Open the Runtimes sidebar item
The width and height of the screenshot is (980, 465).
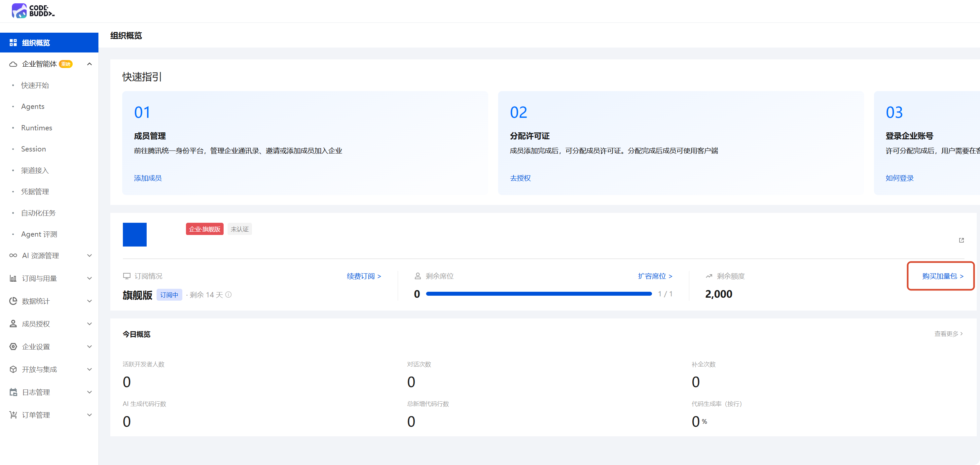(x=37, y=128)
